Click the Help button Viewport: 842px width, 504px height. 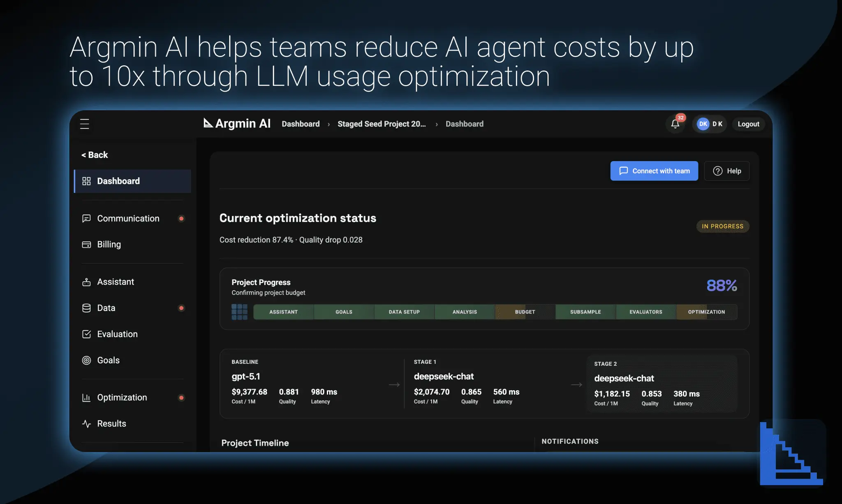click(x=726, y=171)
